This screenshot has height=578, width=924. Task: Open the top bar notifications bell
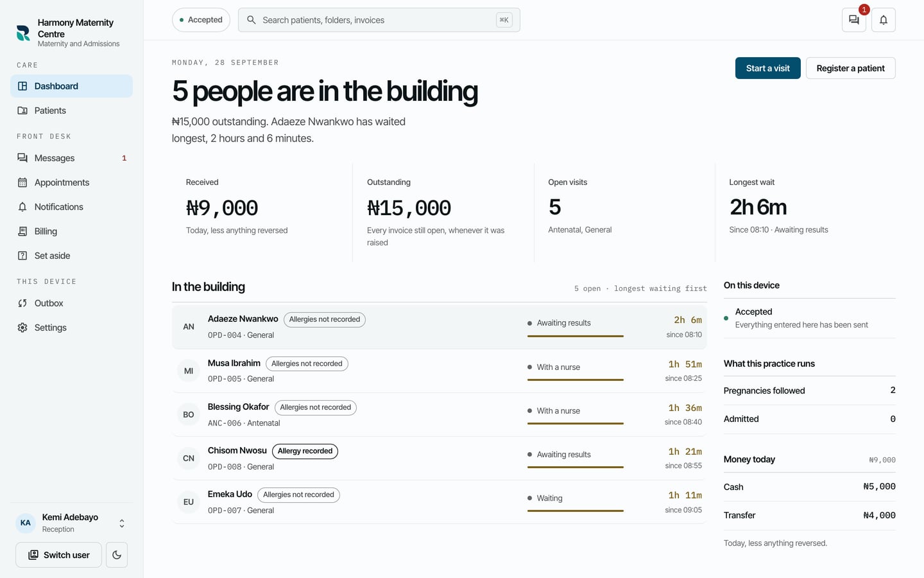[884, 20]
